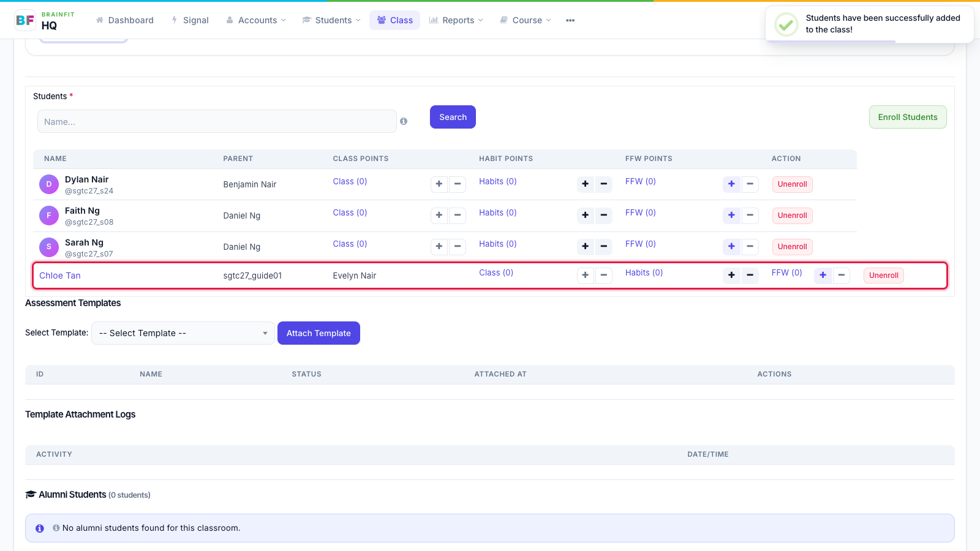Focus the student Name search field
This screenshot has width=980, height=551.
(x=217, y=121)
